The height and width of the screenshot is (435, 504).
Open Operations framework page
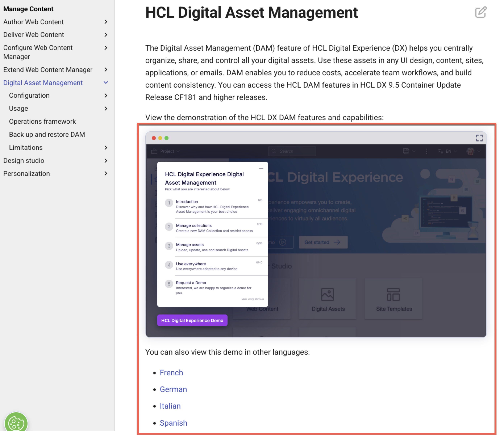coord(42,122)
